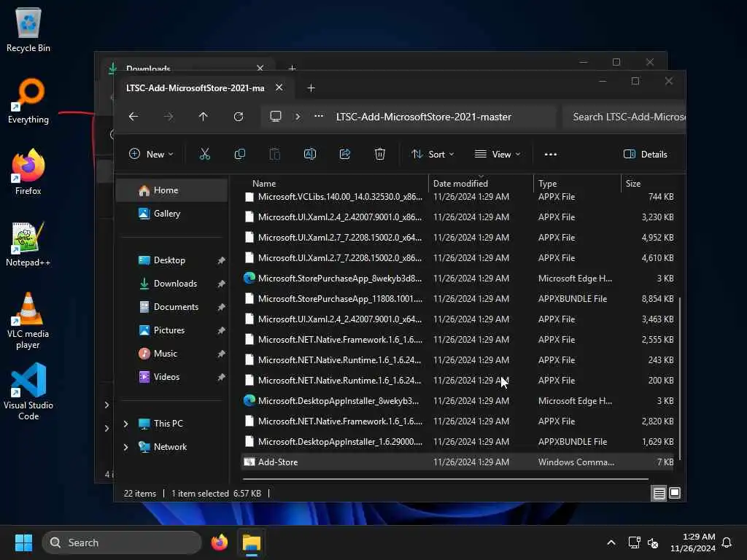Open Pictures quick access folder
This screenshot has height=560, width=747.
(171, 330)
